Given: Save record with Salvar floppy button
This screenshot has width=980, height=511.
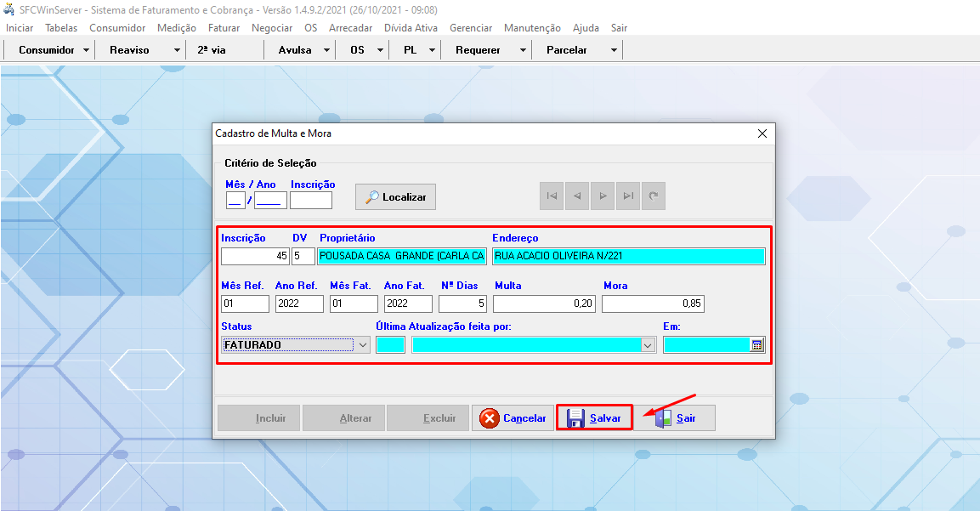Looking at the screenshot, I should [x=594, y=418].
